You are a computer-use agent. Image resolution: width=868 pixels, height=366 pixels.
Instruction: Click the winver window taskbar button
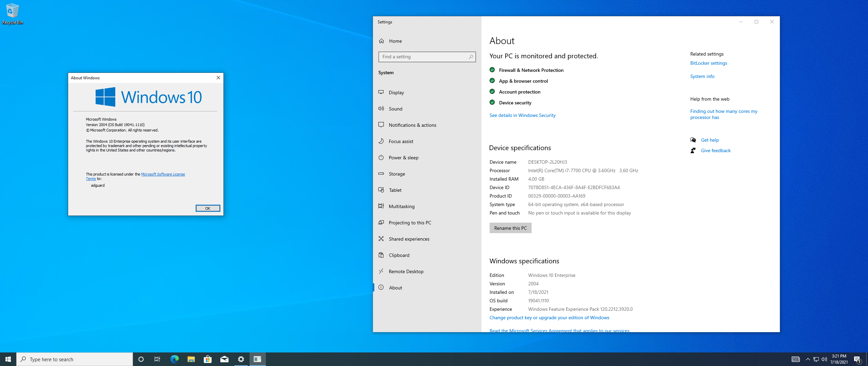pyautogui.click(x=257, y=359)
